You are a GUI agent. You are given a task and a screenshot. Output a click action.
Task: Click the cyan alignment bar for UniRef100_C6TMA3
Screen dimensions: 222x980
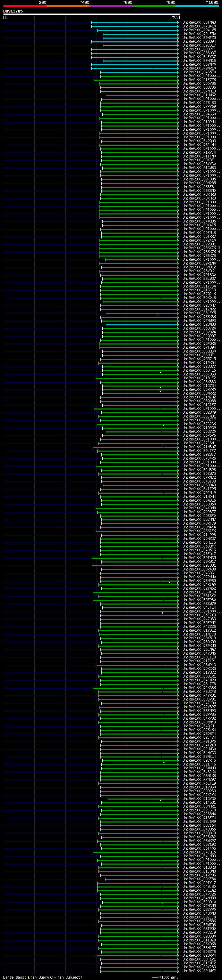coord(135,23)
